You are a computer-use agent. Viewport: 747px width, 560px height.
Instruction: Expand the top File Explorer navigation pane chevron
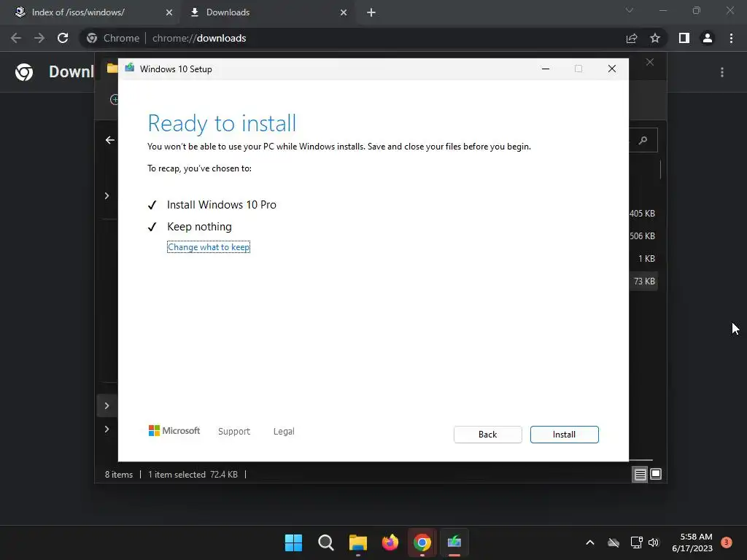(x=107, y=195)
